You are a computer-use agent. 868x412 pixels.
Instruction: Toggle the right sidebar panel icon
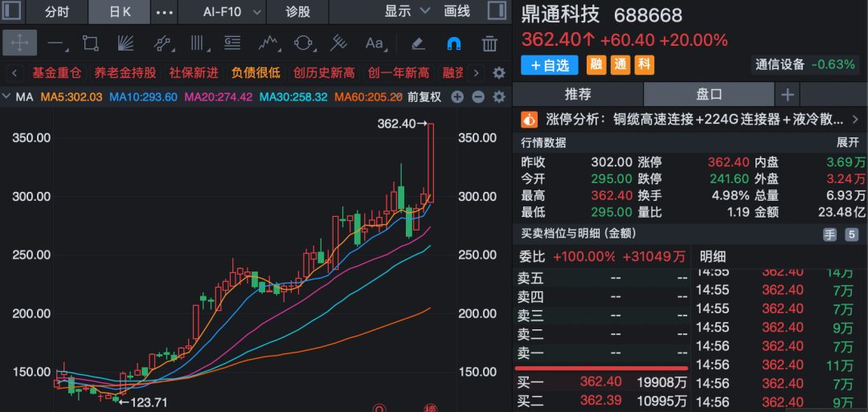[x=497, y=11]
